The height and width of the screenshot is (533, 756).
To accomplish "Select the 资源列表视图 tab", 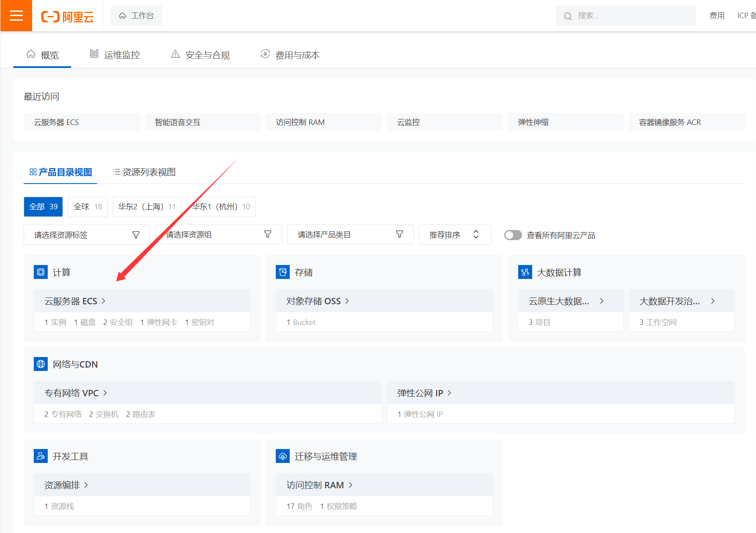I will [144, 172].
